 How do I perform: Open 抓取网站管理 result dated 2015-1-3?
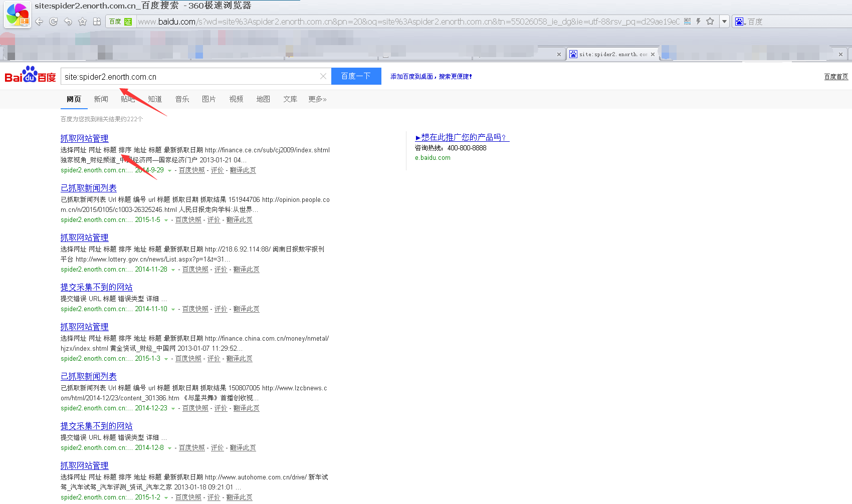[x=84, y=327]
